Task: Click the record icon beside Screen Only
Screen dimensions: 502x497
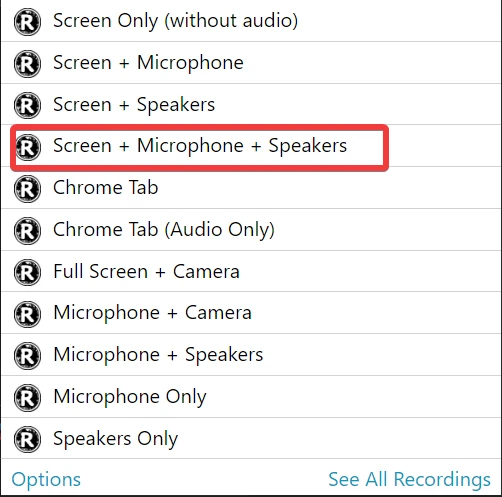Action: pos(27,22)
